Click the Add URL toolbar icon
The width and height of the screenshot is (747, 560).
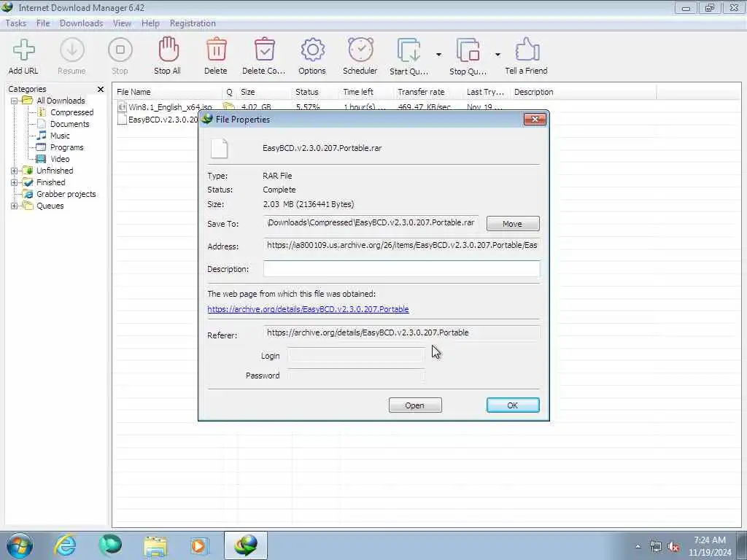pos(23,50)
